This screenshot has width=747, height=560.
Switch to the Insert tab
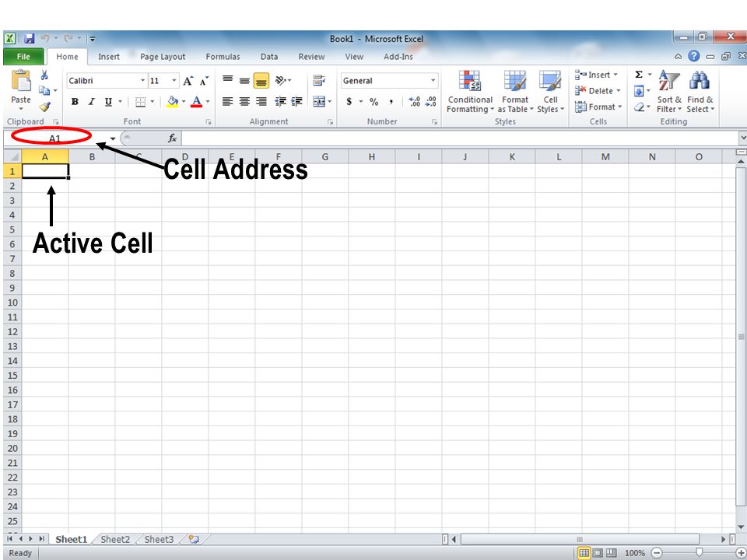point(109,56)
